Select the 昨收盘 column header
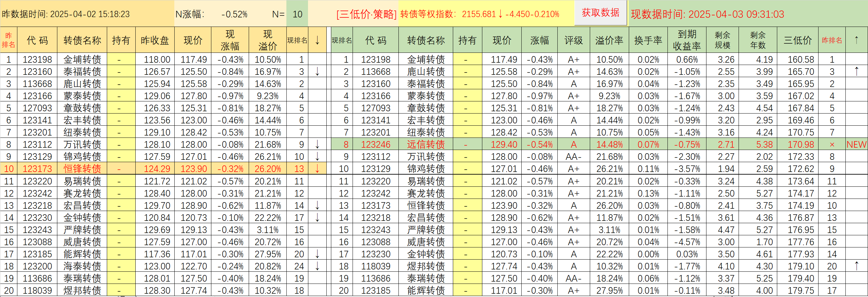This screenshot has height=297, width=868. pyautogui.click(x=155, y=40)
